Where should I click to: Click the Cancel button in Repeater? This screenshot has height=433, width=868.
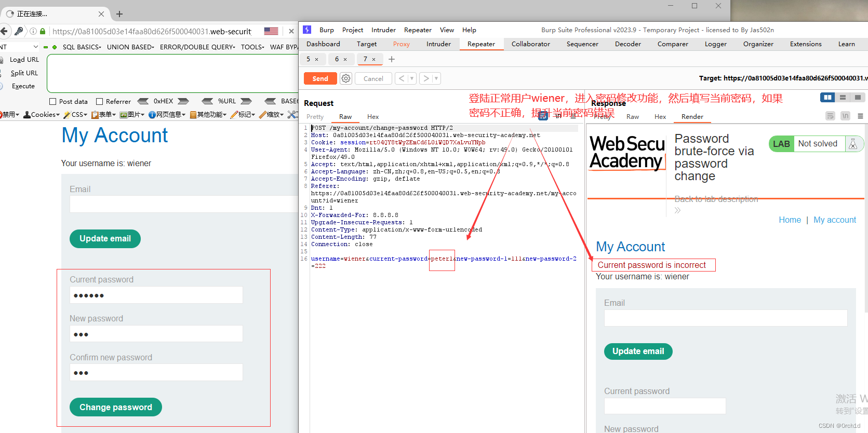tap(373, 78)
